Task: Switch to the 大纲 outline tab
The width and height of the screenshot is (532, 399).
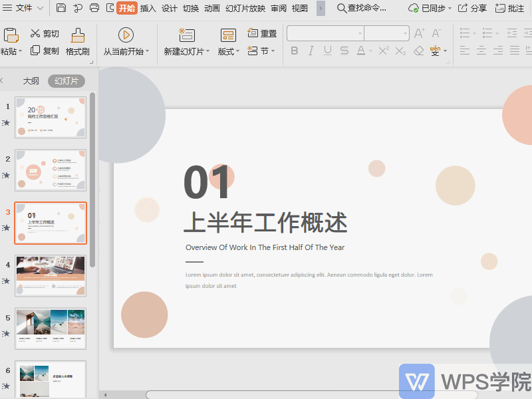Action: (x=31, y=80)
